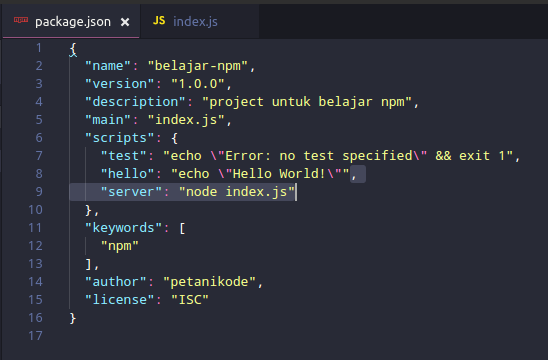Click the highlighted comma on line 8
This screenshot has width=548, height=360.
[354, 174]
